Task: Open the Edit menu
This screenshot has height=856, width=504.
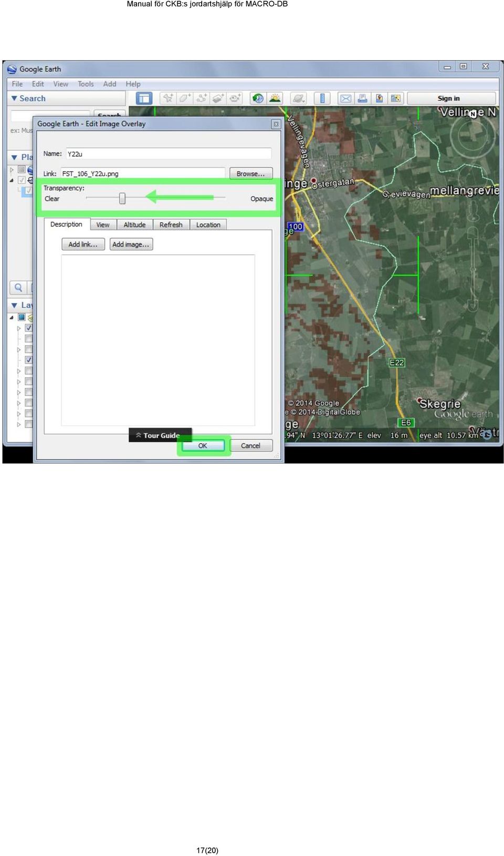Action: [x=38, y=84]
